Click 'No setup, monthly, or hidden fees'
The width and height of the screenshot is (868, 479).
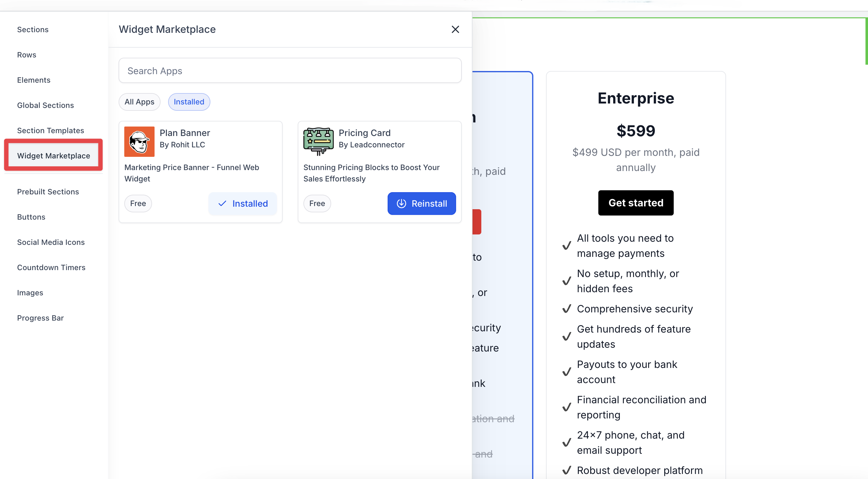pyautogui.click(x=628, y=281)
